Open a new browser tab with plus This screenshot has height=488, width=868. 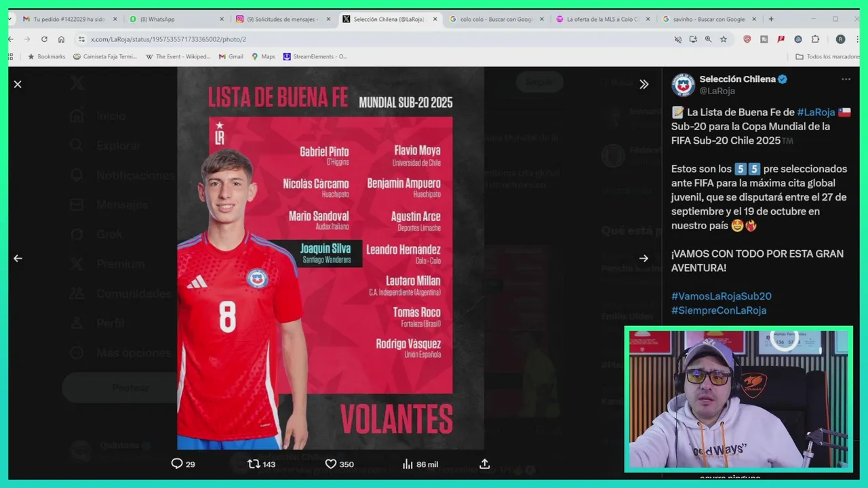pos(771,19)
